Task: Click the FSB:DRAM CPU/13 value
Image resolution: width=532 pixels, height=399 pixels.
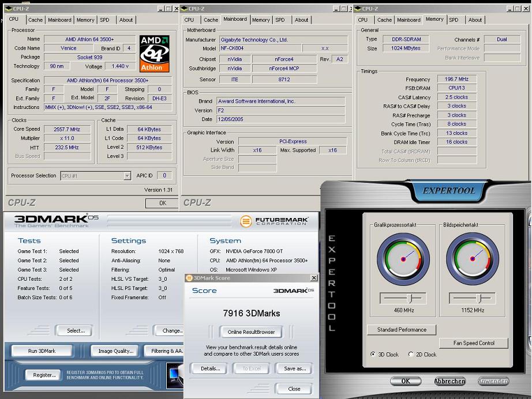Action: [x=456, y=88]
